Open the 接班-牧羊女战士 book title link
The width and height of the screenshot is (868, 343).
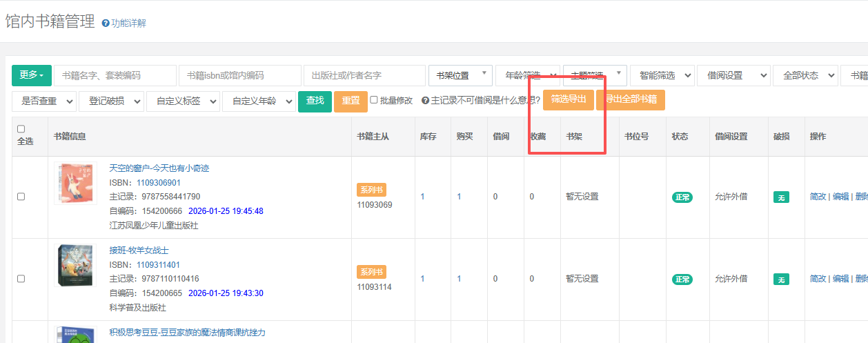coord(139,250)
